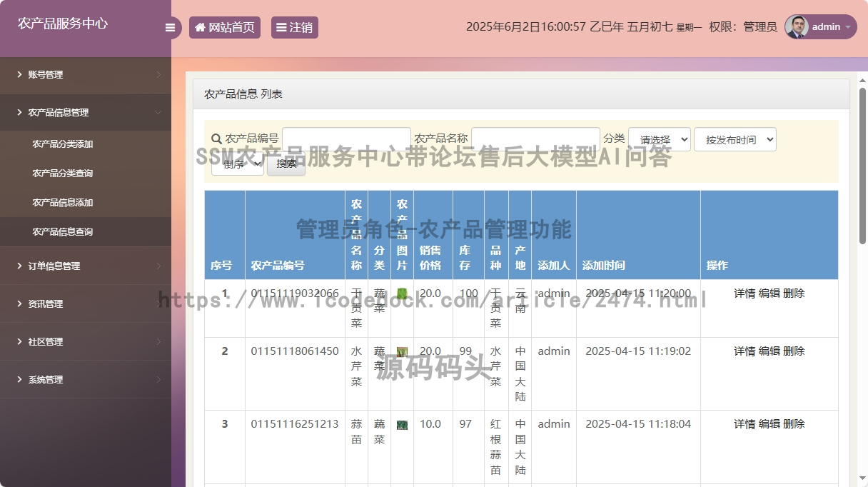Open 农产品分类添加 submenu item
Screen dimensions: 868x487
(86, 144)
